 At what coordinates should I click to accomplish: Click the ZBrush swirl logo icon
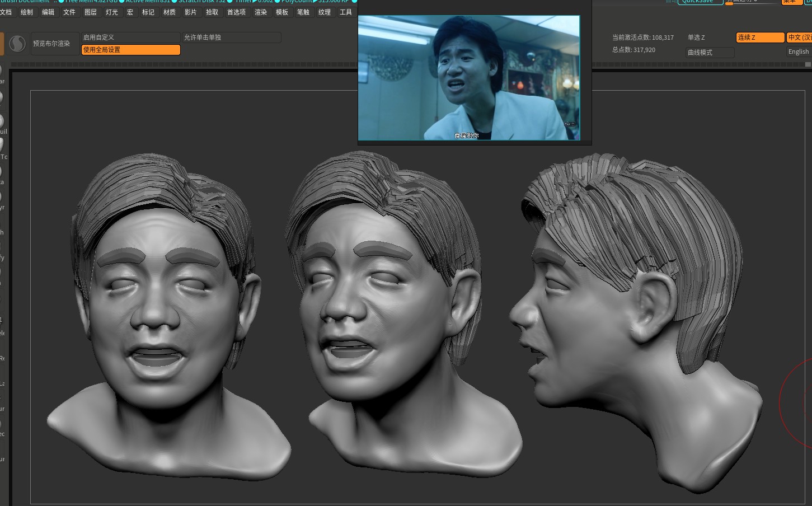pyautogui.click(x=17, y=44)
